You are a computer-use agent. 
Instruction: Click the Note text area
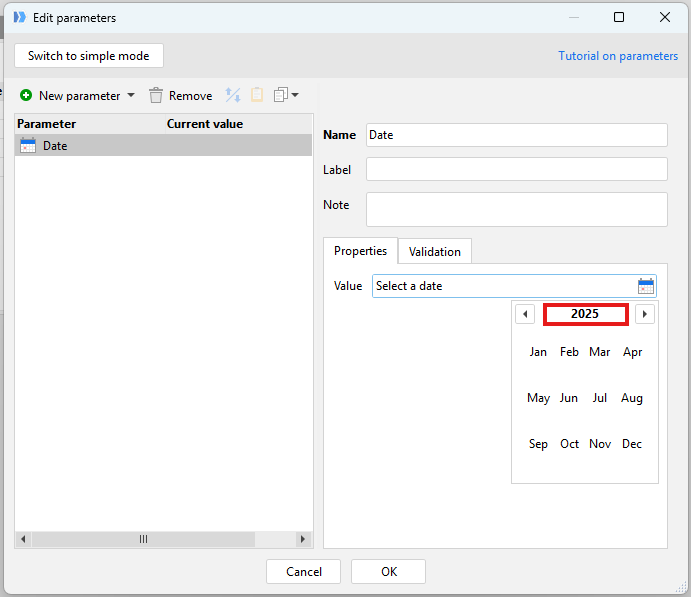516,209
